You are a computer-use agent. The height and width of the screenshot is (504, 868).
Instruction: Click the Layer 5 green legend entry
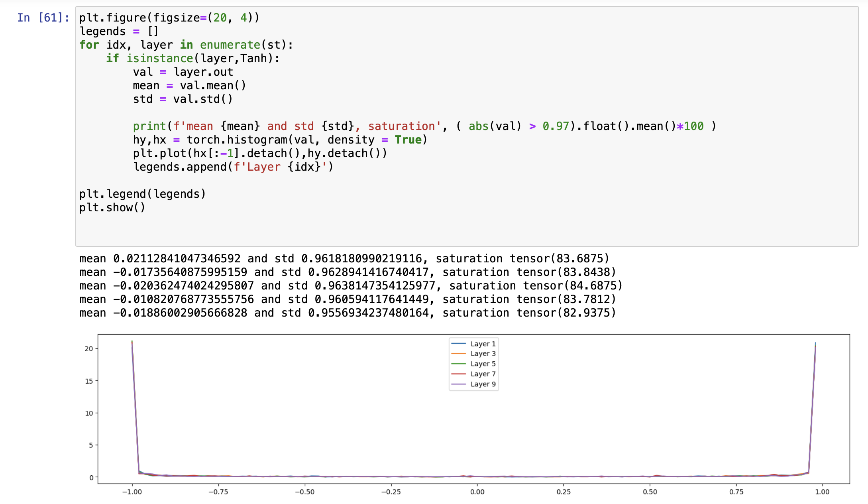pos(483,364)
